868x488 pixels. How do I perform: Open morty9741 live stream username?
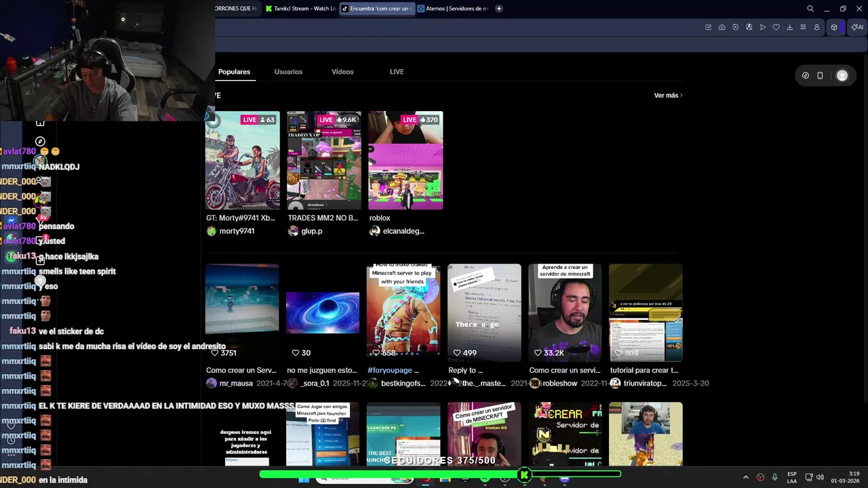[237, 231]
